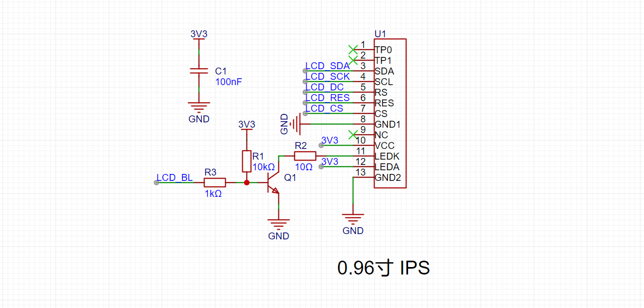Click the 10Ω value of R2

[x=303, y=167]
